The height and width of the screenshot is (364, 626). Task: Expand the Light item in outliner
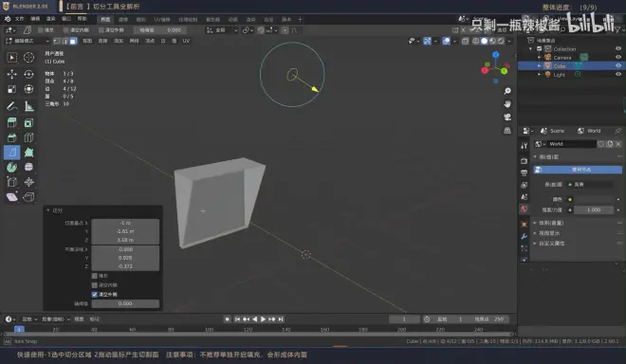(540, 74)
